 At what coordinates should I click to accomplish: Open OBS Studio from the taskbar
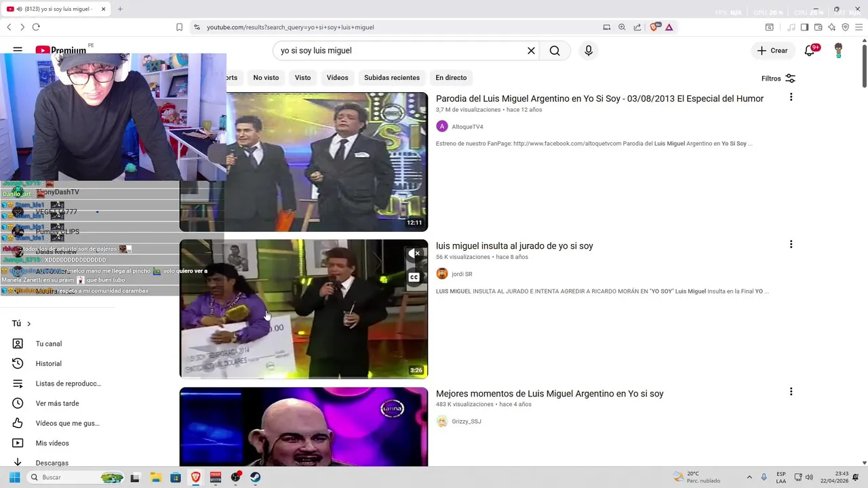[235, 477]
